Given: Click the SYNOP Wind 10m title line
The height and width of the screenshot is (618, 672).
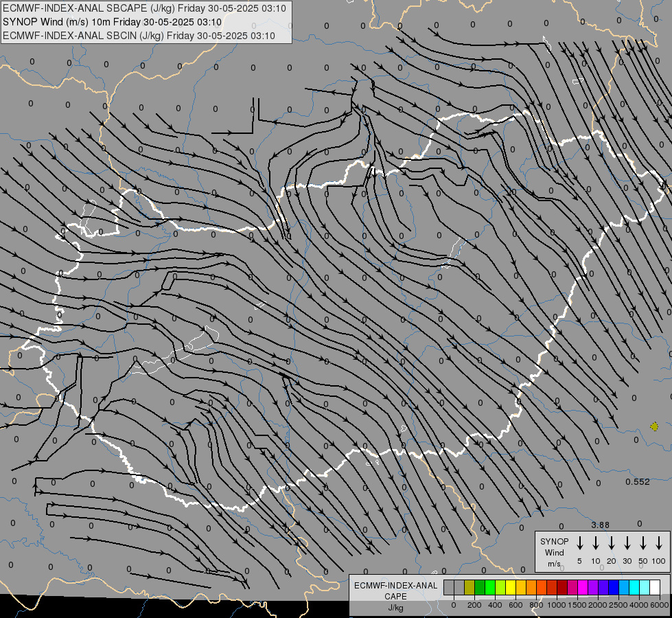Looking at the screenshot, I should coord(112,22).
